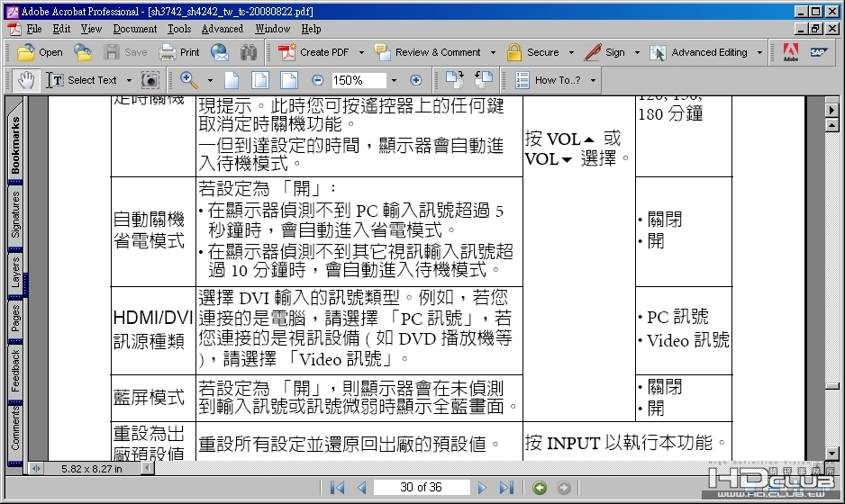Click the Open file toolbar button

point(40,52)
